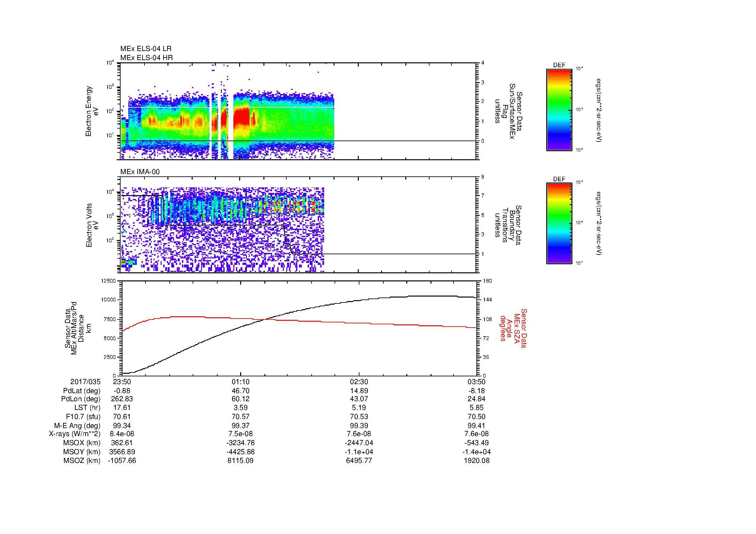
Task: Click the PdLat (deg) row label
Action: tap(82, 391)
